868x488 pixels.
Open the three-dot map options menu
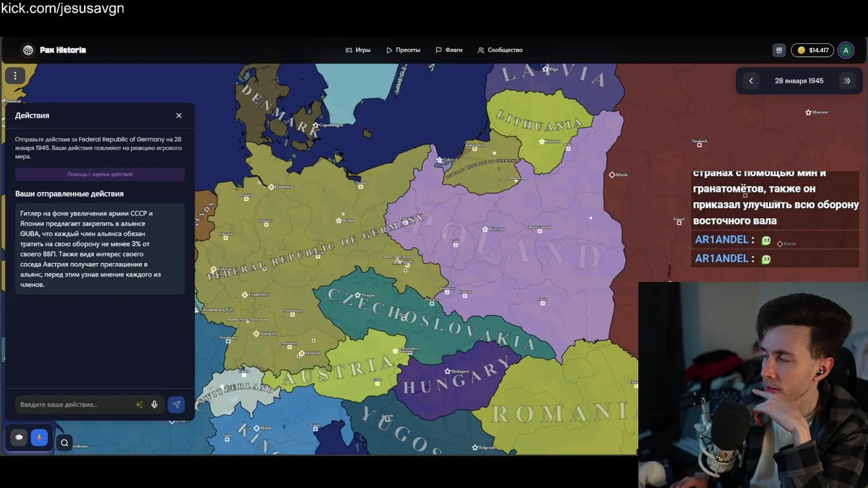coord(15,76)
